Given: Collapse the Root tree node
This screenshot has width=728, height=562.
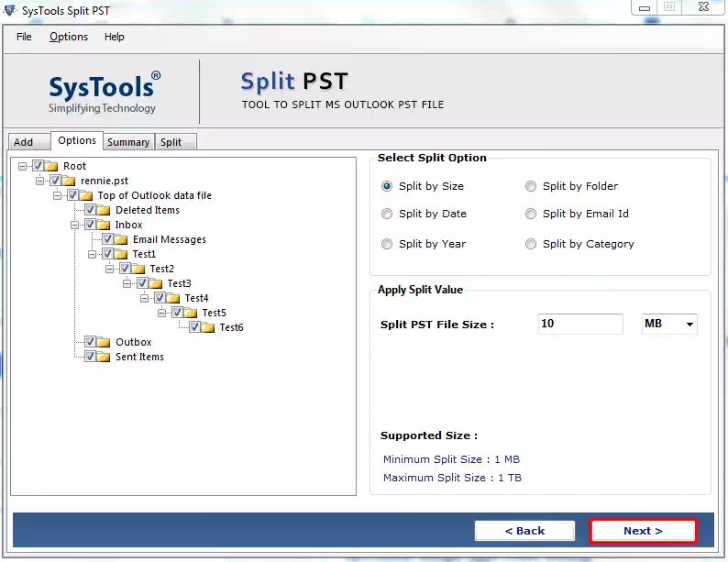Looking at the screenshot, I should pyautogui.click(x=22, y=166).
